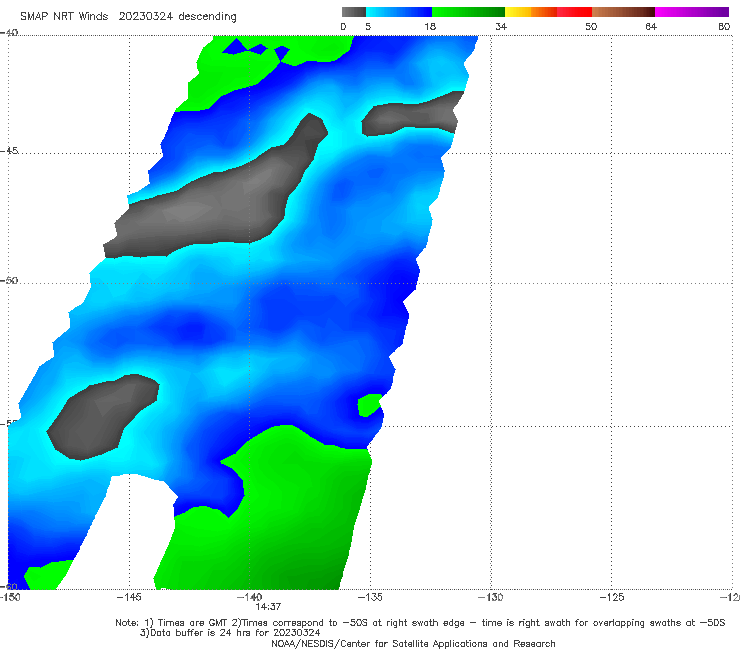Click the 'NOAA/NESDIS/Center for Satellite Applications and Research' credit

tap(413, 644)
